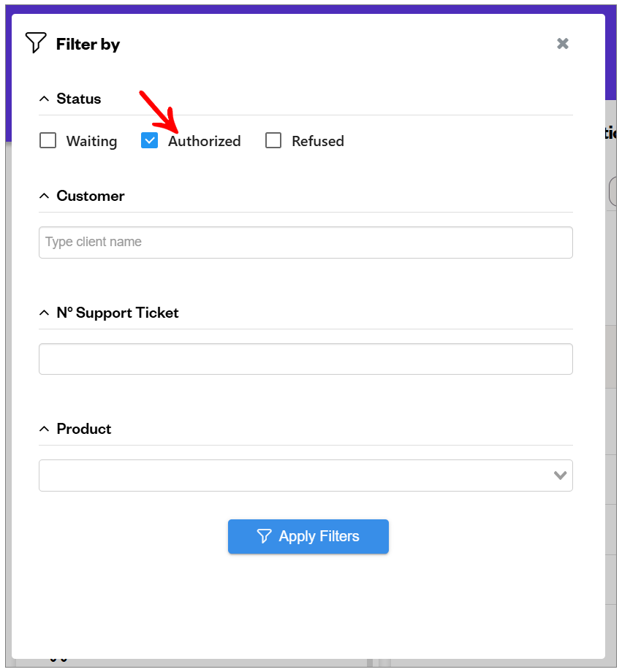This screenshot has height=672, width=622.
Task: Click the Product section heading
Action: (84, 429)
